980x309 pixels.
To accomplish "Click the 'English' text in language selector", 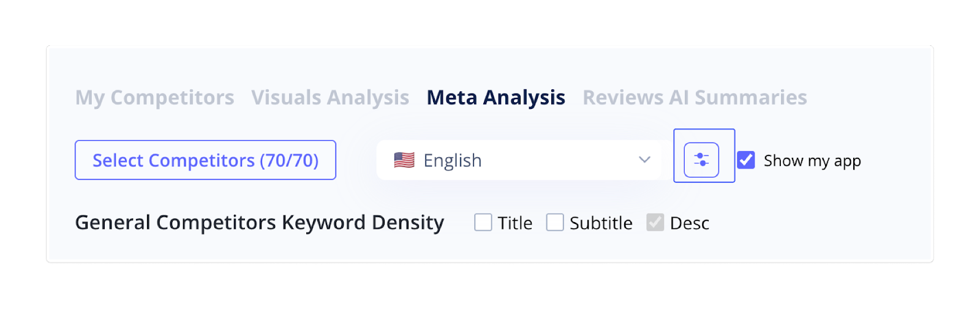I will pos(453,160).
